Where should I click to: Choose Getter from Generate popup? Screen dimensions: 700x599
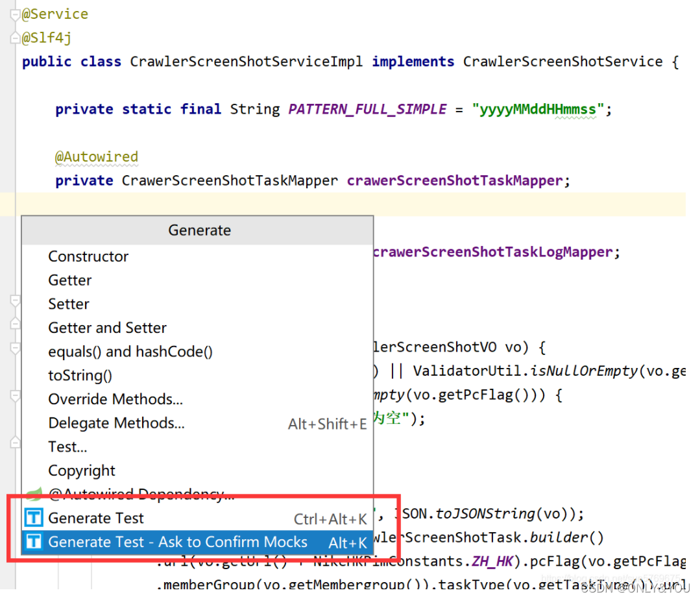(198, 280)
